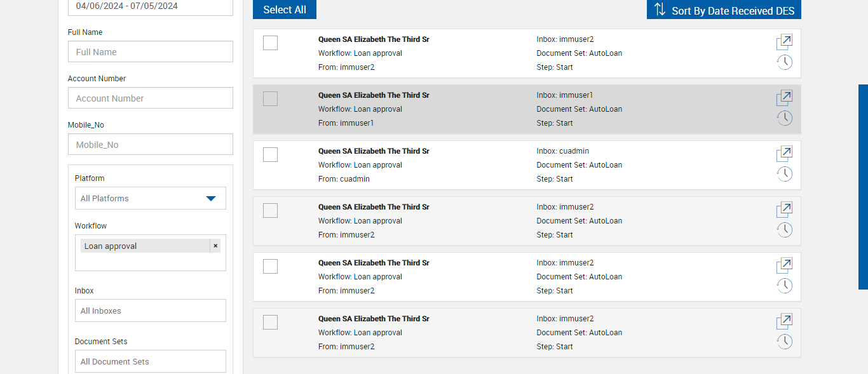Open immuser1 inbox item in new window
Viewport: 868px width, 374px height.
[x=784, y=98]
